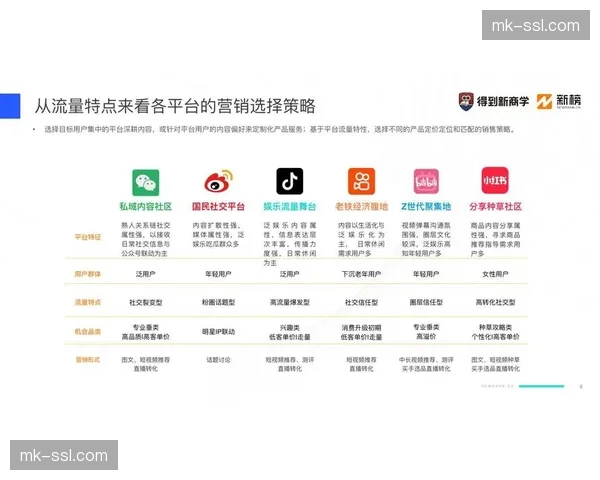Image resolution: width=600 pixels, height=480 pixels.
Task: Select 年轻用户 in the Weibo column
Action: [x=218, y=274]
